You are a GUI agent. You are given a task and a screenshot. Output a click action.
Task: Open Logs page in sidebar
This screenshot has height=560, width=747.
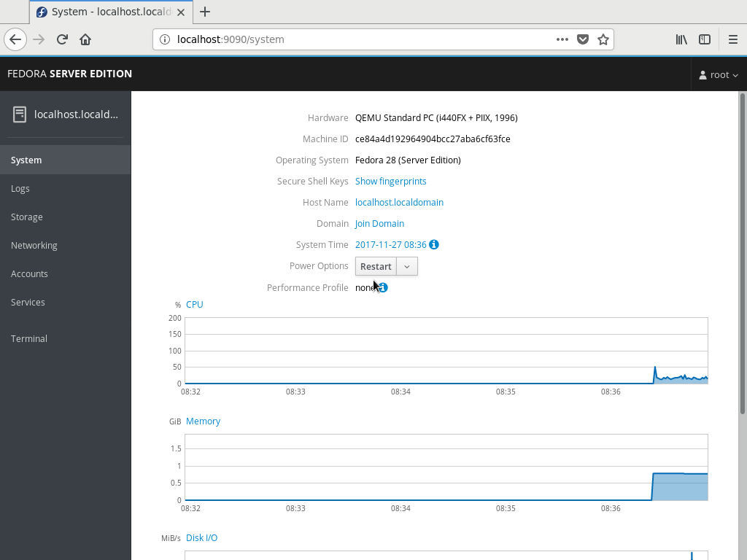coord(65,189)
